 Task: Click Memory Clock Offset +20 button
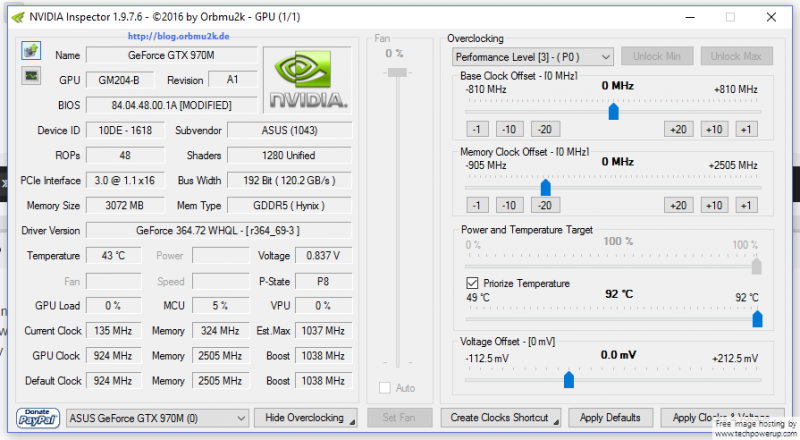pyautogui.click(x=679, y=205)
